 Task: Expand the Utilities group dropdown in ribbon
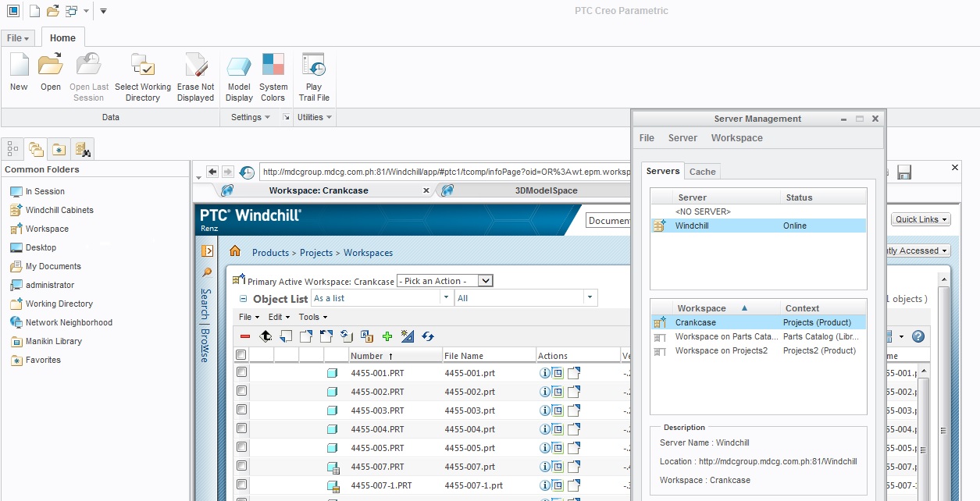pos(314,117)
